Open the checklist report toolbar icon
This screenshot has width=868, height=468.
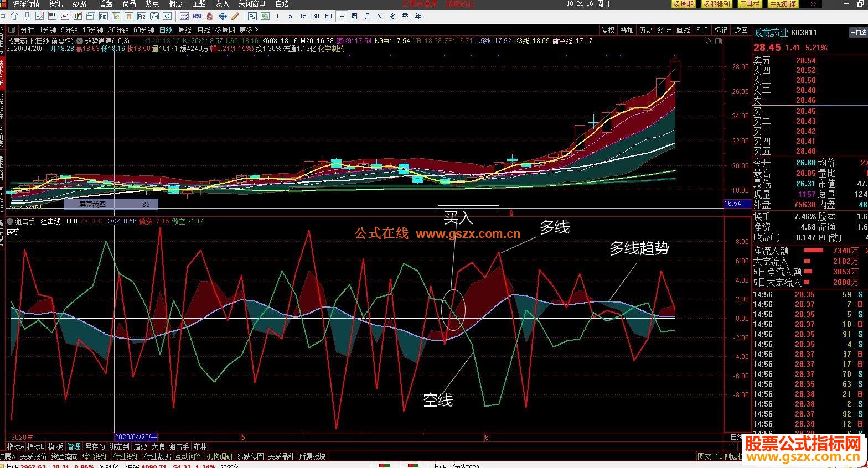(x=39, y=17)
